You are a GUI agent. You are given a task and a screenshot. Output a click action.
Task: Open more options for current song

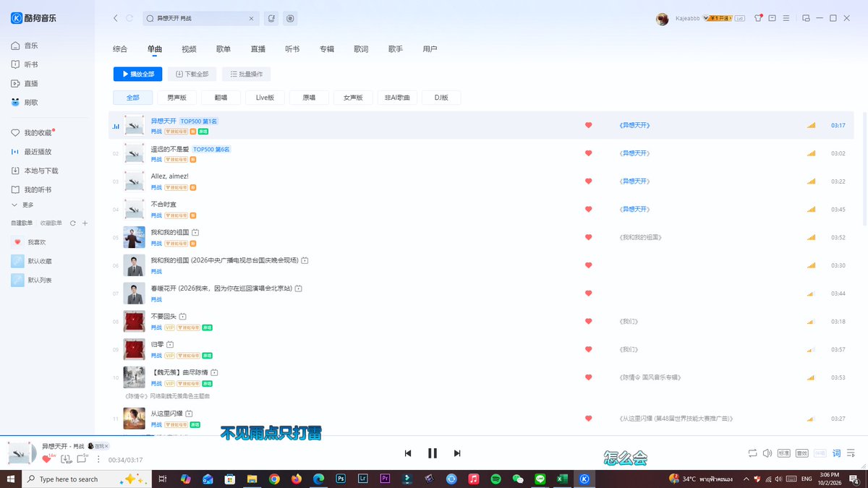(98, 459)
